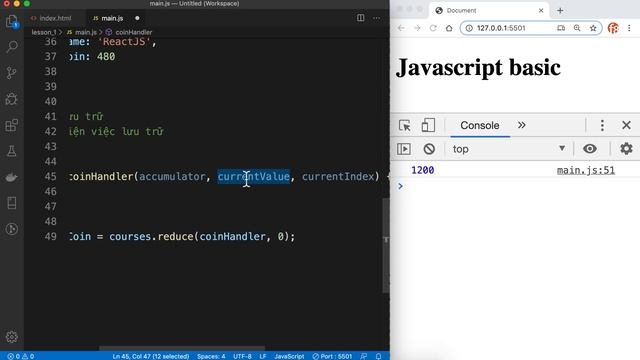
Task: Go back in the browser
Action: click(x=401, y=28)
